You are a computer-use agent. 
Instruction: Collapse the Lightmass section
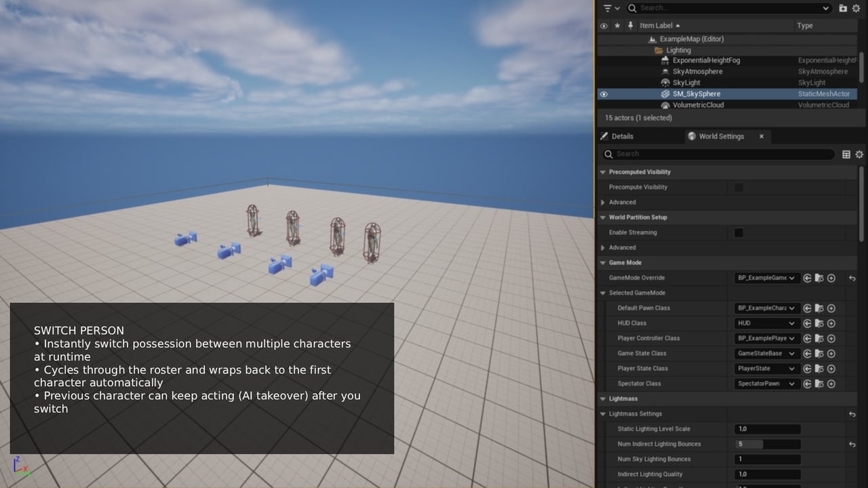(603, 399)
